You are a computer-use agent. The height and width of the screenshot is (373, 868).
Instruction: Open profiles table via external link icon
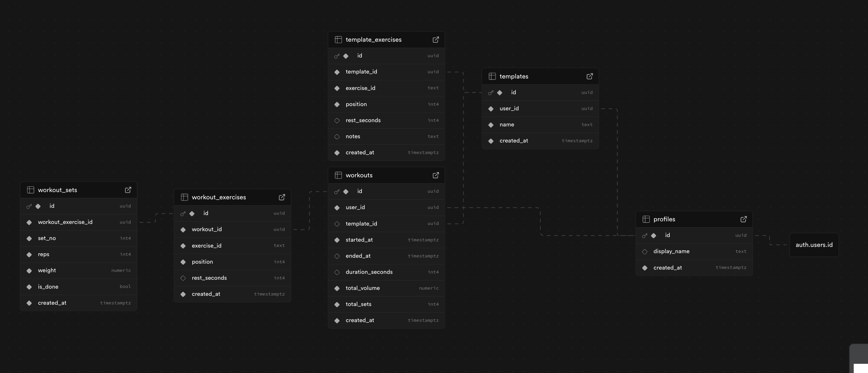coord(743,219)
